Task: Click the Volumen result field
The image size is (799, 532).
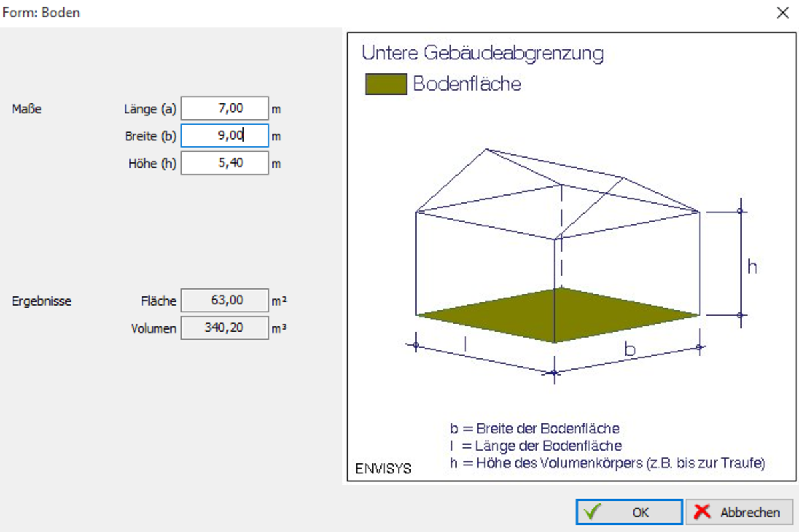Action: [x=224, y=328]
